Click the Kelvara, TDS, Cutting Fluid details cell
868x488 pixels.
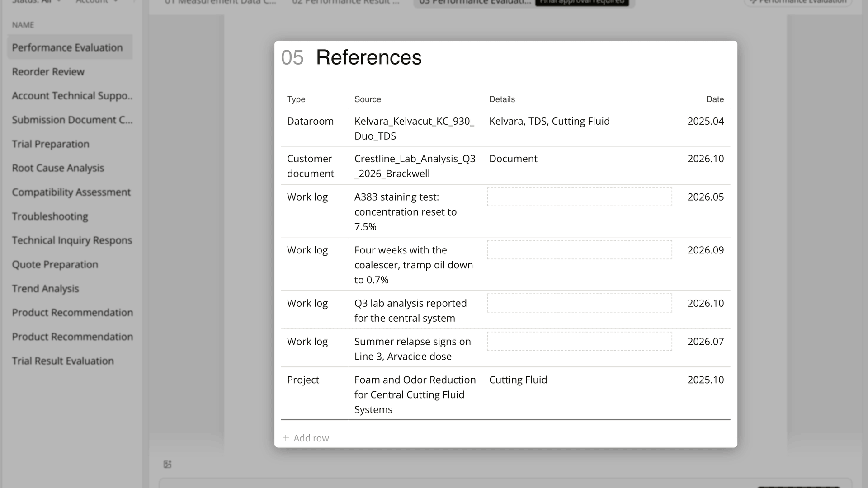tap(549, 121)
